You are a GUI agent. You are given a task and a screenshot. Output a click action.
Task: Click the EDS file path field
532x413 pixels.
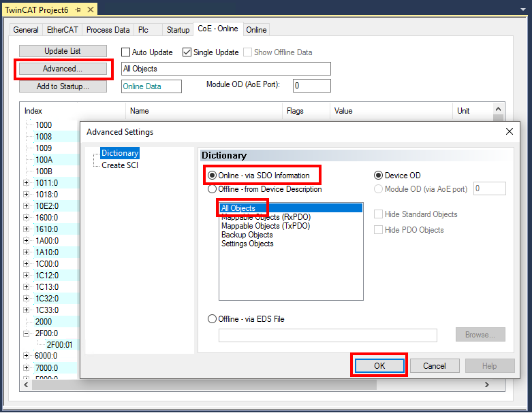point(328,335)
